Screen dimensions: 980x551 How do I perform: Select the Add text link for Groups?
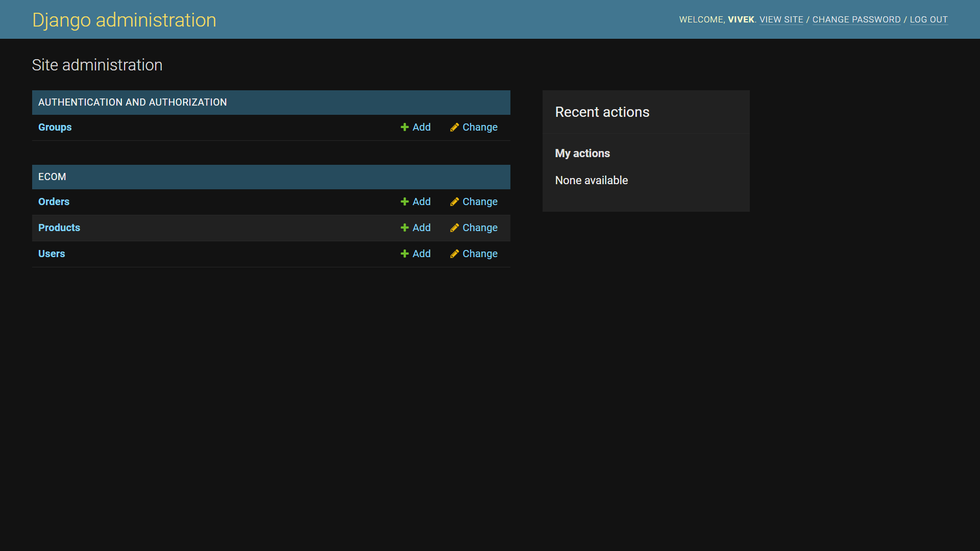[422, 127]
